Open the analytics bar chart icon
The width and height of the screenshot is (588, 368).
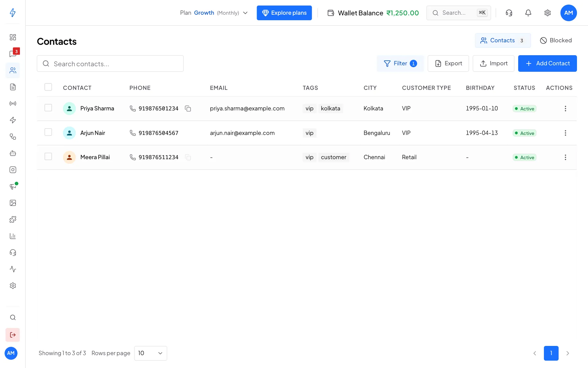(x=13, y=236)
